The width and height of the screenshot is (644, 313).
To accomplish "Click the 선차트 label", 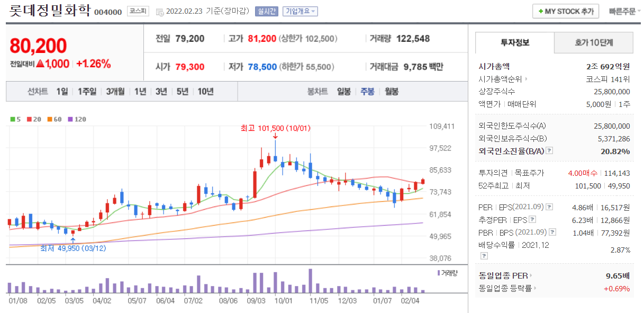I will [x=38, y=92].
